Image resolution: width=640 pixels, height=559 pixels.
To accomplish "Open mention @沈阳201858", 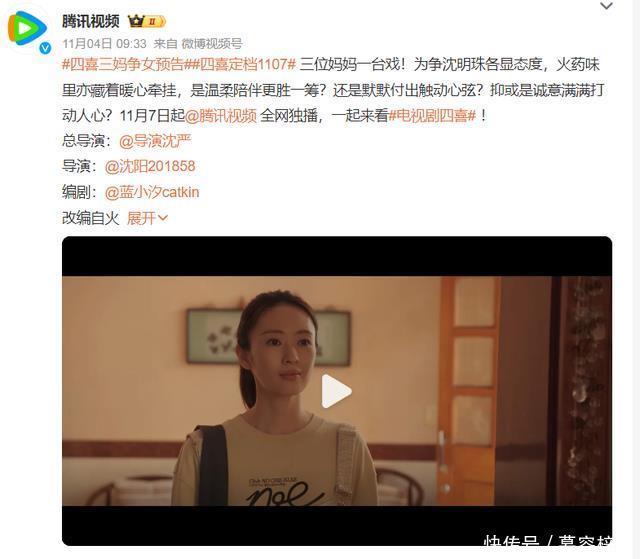I will coord(150,166).
